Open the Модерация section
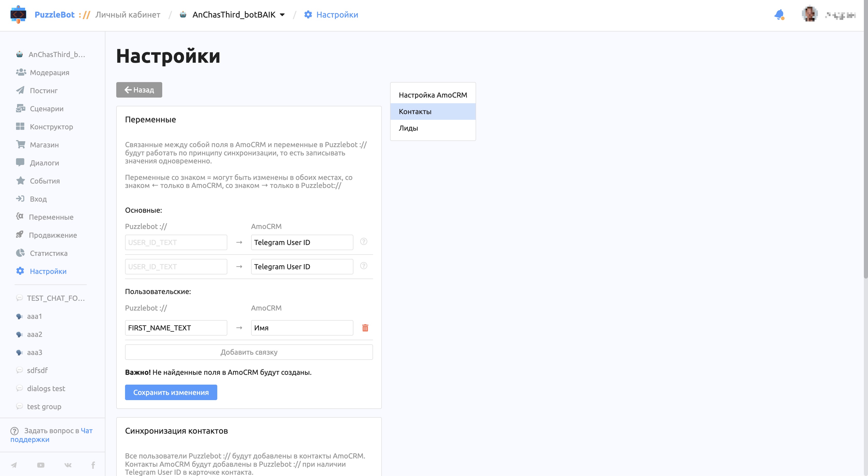The height and width of the screenshot is (476, 868). click(x=50, y=72)
